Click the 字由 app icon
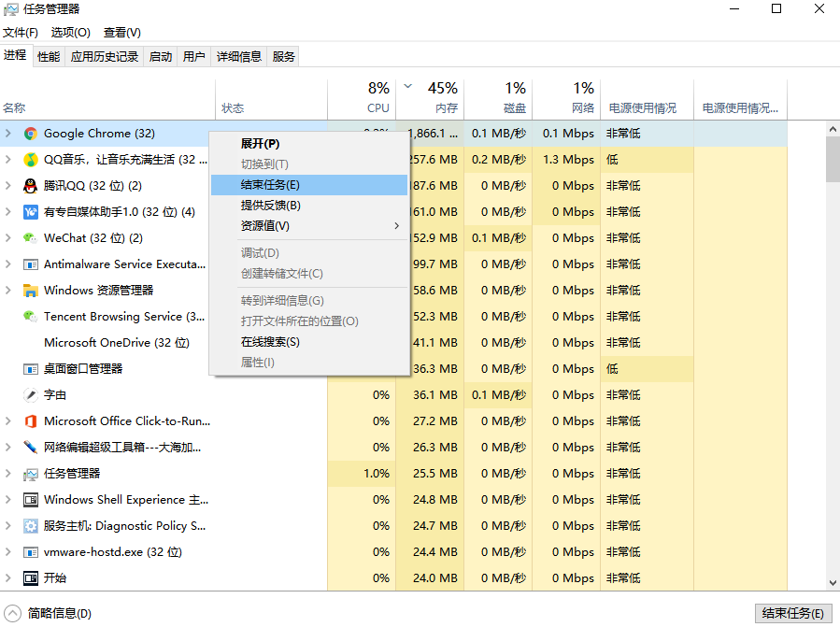 pyautogui.click(x=31, y=395)
